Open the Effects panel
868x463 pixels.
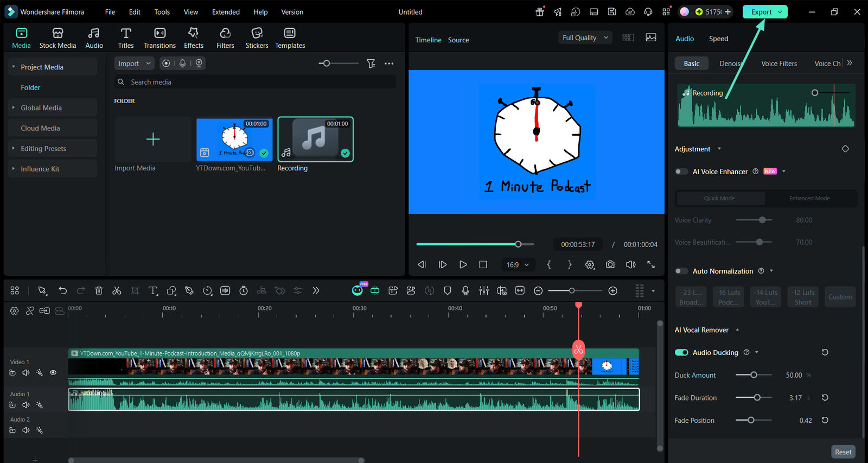(194, 39)
